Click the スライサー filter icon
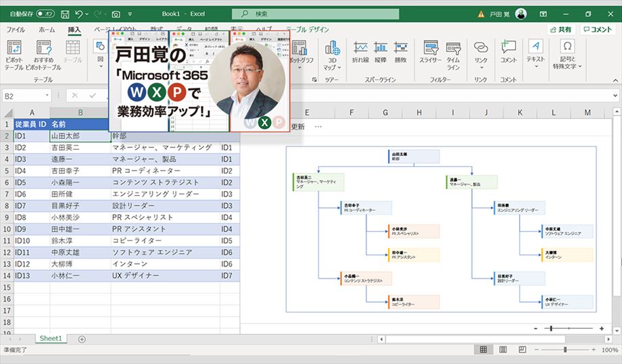The height and width of the screenshot is (364, 622). pos(431,52)
